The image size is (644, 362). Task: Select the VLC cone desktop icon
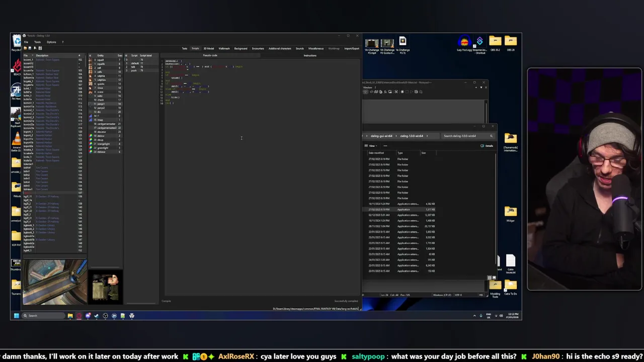(17, 139)
